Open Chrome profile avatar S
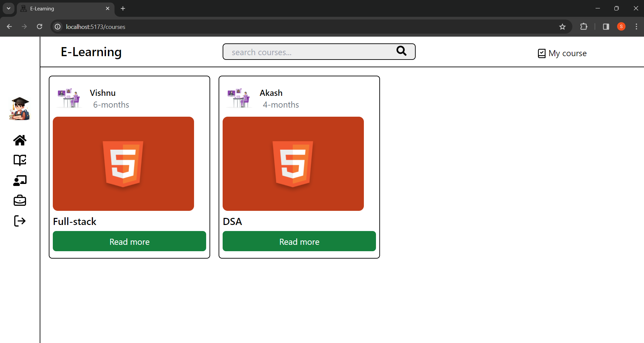This screenshot has height=343, width=644. (x=621, y=27)
